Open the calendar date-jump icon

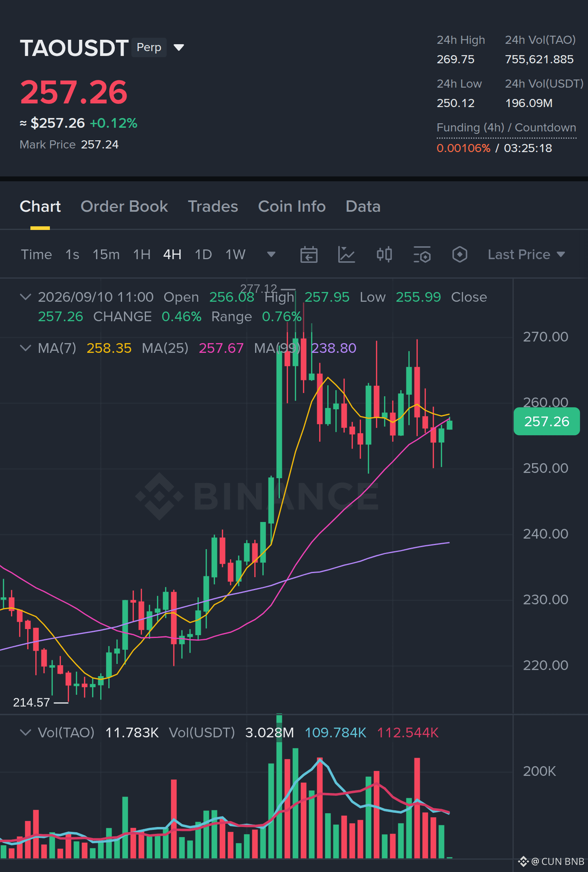click(x=309, y=255)
